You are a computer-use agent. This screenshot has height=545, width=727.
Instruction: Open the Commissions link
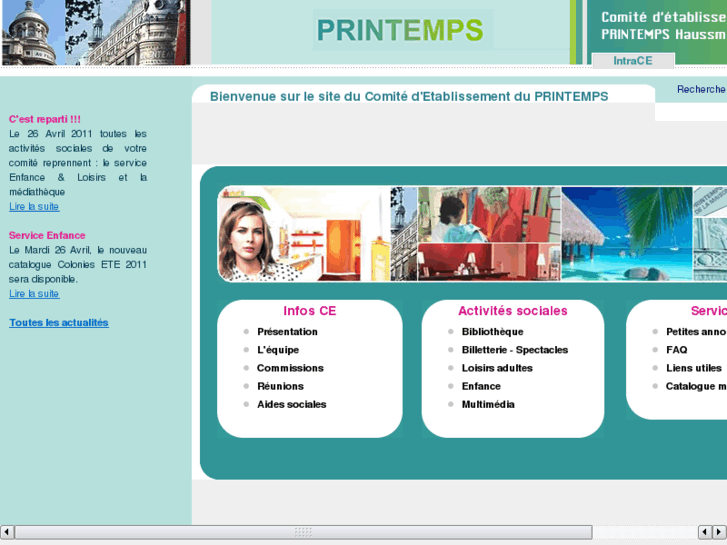point(290,368)
